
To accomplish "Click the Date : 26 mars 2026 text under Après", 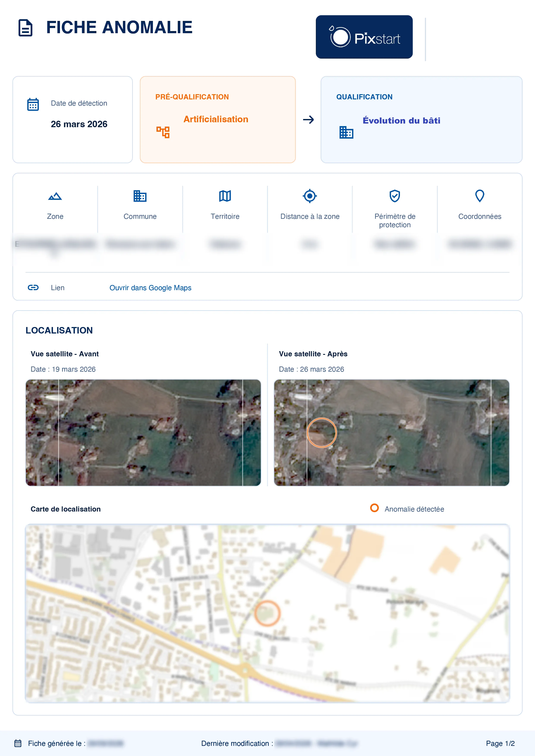I will [x=311, y=369].
